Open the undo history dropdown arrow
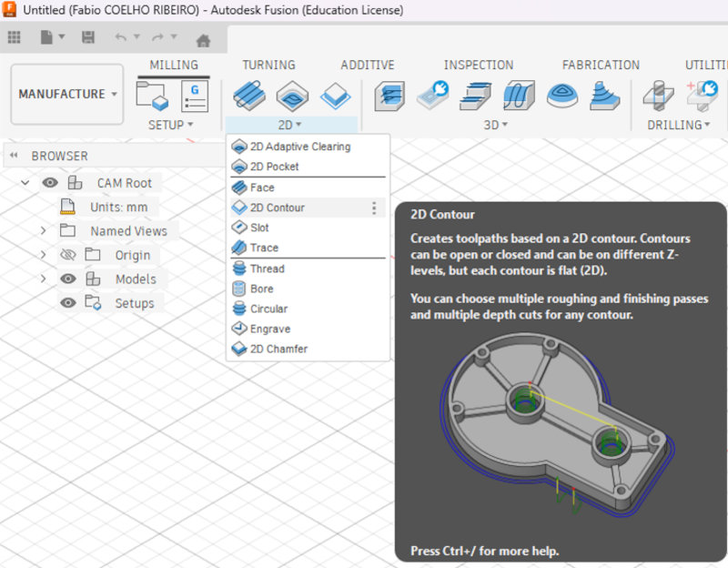The width and height of the screenshot is (728, 568). point(137,36)
